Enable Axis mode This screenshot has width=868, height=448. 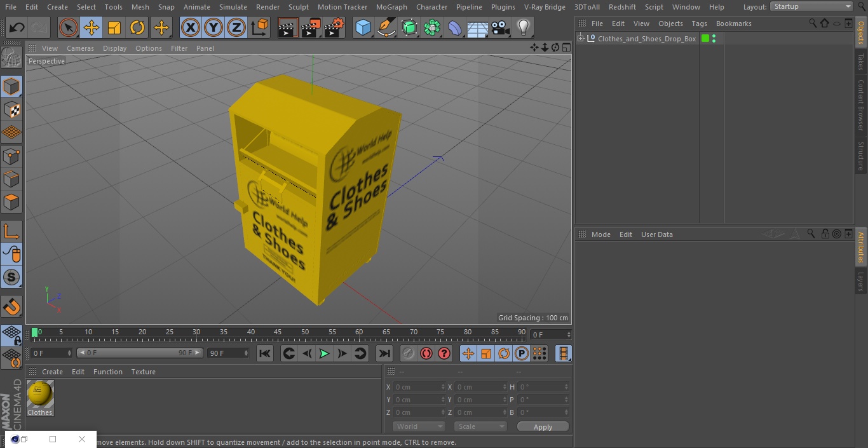coord(11,231)
